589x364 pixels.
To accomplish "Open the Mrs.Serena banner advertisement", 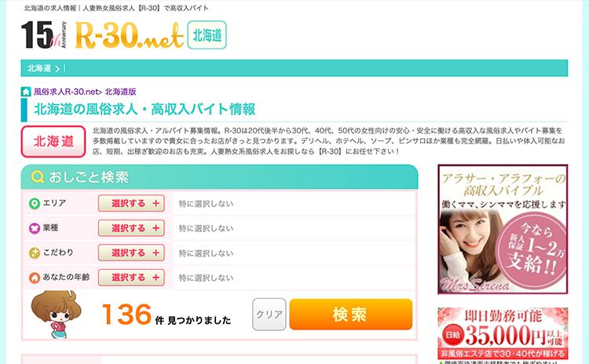I will click(503, 229).
